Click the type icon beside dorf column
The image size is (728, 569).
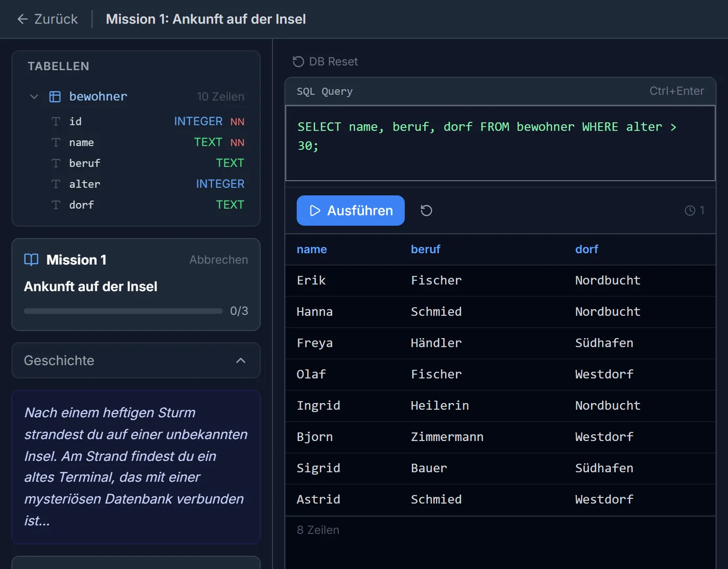click(x=56, y=205)
